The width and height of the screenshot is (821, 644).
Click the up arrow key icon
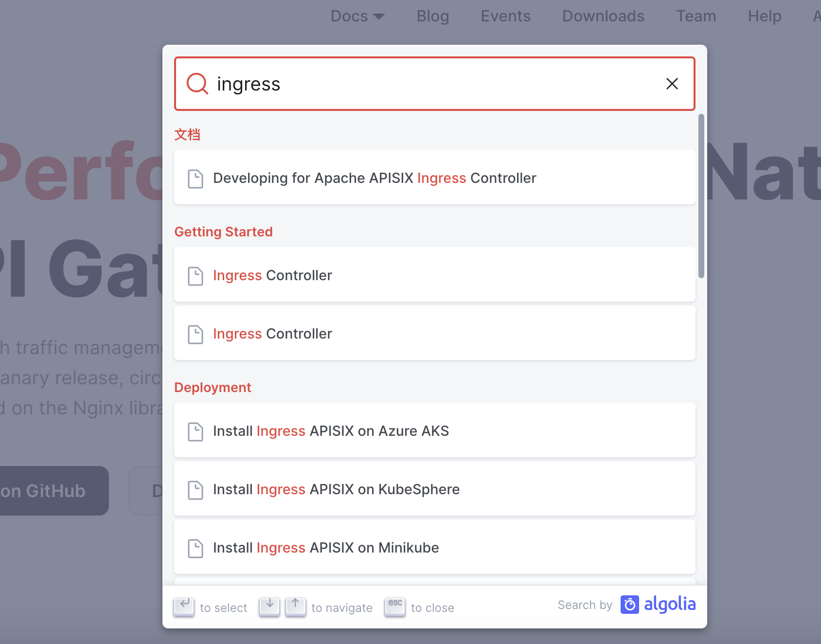(295, 607)
